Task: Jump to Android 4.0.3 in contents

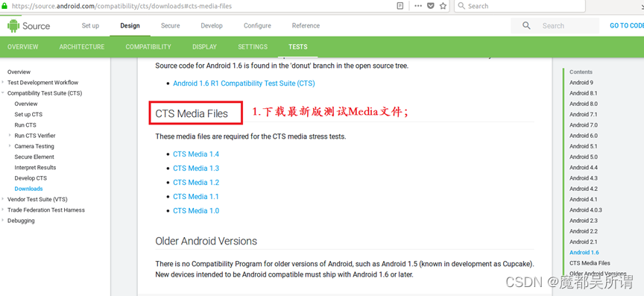Action: click(586, 210)
